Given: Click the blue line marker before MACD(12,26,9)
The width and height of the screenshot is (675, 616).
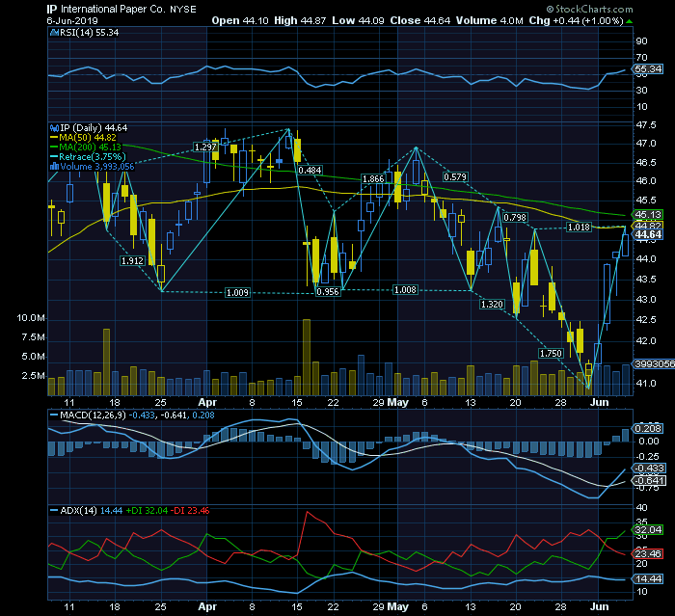Looking at the screenshot, I should (54, 415).
